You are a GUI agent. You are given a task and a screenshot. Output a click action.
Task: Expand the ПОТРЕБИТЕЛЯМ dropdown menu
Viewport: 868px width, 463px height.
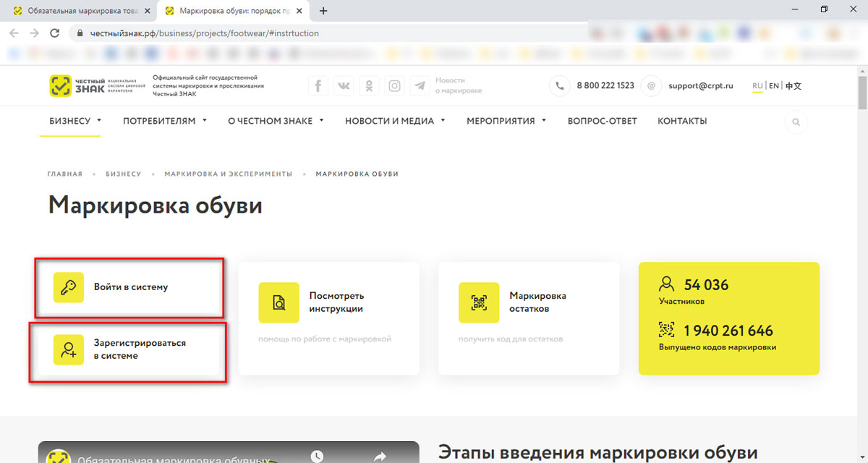click(x=165, y=121)
